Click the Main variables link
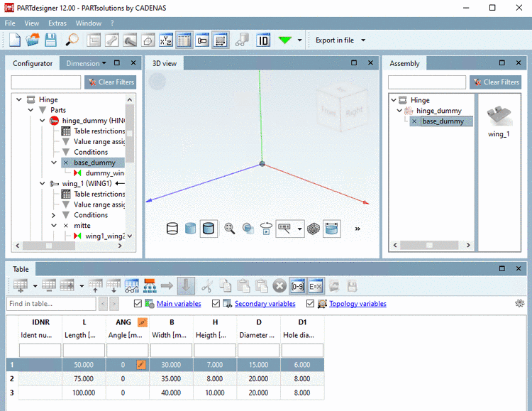 (x=179, y=304)
